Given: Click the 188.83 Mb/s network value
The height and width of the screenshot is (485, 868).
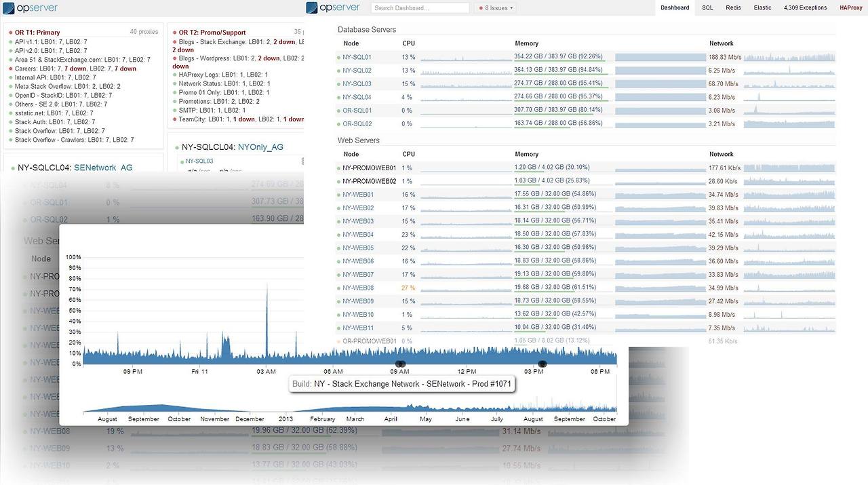Looking at the screenshot, I should (x=725, y=57).
